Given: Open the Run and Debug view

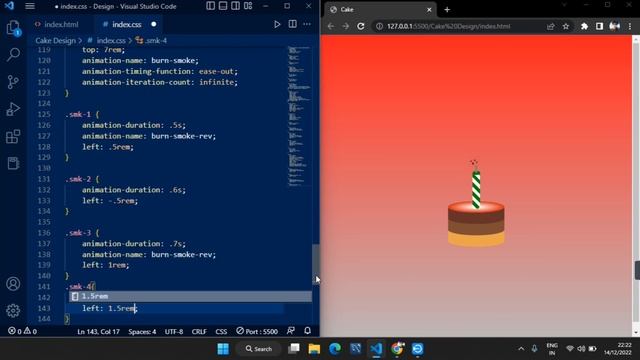Looking at the screenshot, I should (13, 109).
